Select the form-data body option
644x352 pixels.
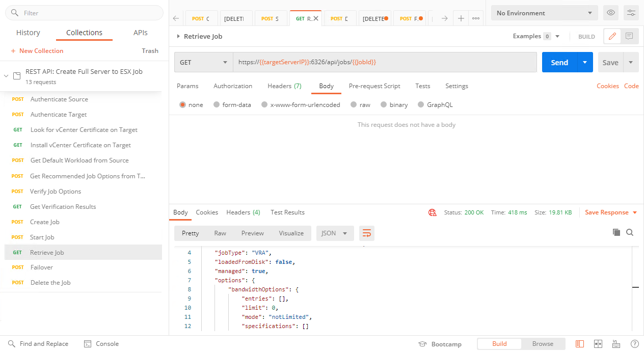click(217, 105)
